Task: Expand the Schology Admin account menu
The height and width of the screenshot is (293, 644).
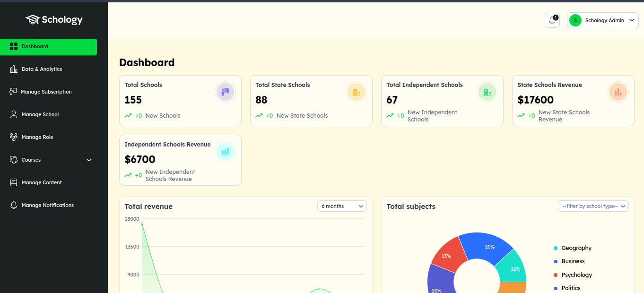Action: pyautogui.click(x=633, y=20)
